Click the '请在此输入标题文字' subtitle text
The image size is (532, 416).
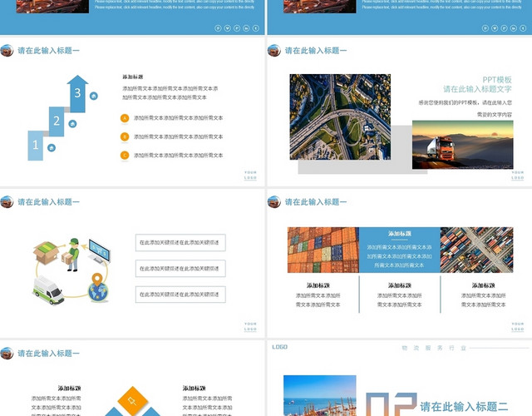pyautogui.click(x=477, y=89)
